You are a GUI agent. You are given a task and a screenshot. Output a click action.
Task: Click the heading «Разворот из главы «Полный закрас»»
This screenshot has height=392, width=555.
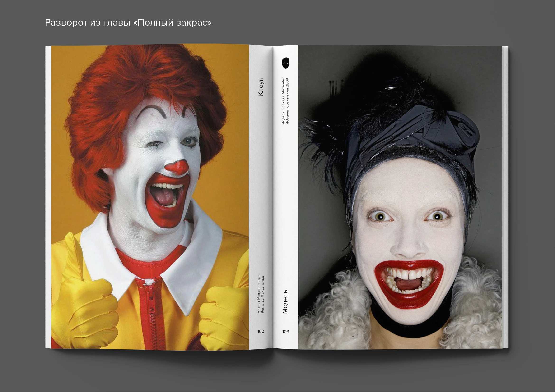coord(128,23)
